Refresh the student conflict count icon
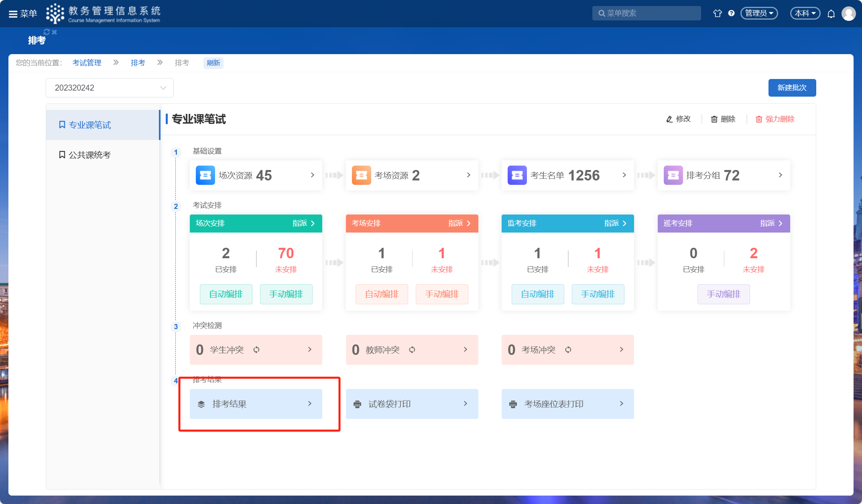This screenshot has width=862, height=504. click(256, 350)
